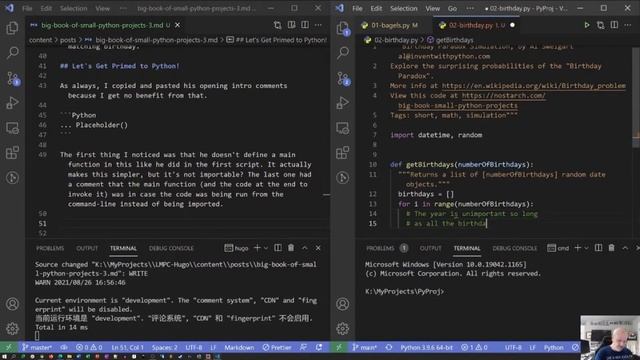
Task: Open the launch profile dropdown beside hugo terminal
Action: [266, 248]
